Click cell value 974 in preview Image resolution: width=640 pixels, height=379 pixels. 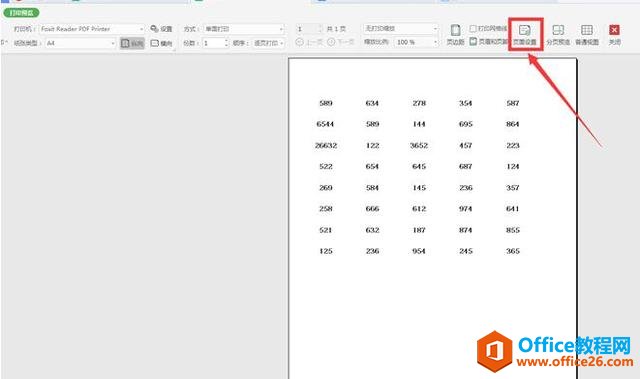point(466,208)
